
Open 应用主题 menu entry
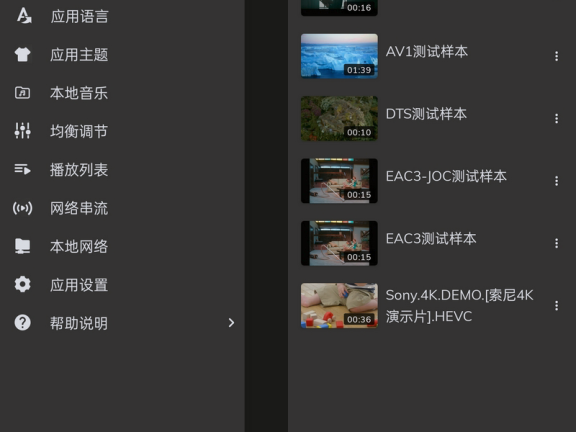(122, 54)
